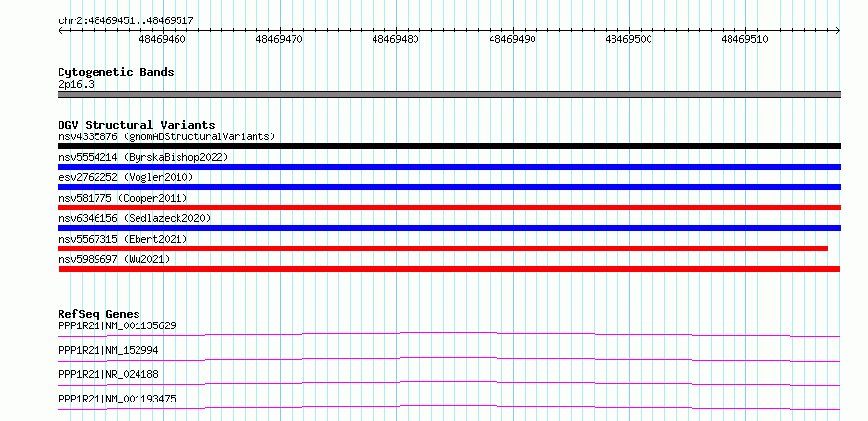Click ruler tick label 48469470
This screenshot has height=421, width=868.
279,39
